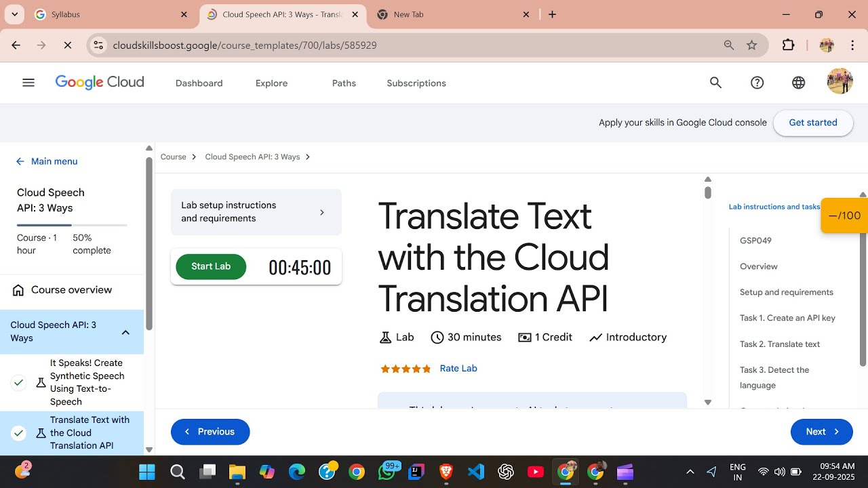Image resolution: width=868 pixels, height=488 pixels.
Task: Switch to the Syllabus tab
Action: coord(112,14)
